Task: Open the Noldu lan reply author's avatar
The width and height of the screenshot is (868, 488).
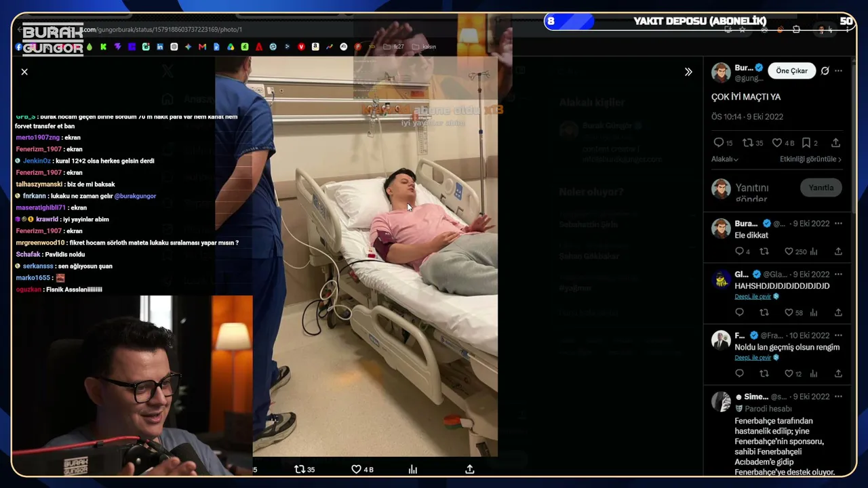Action: [x=721, y=340]
